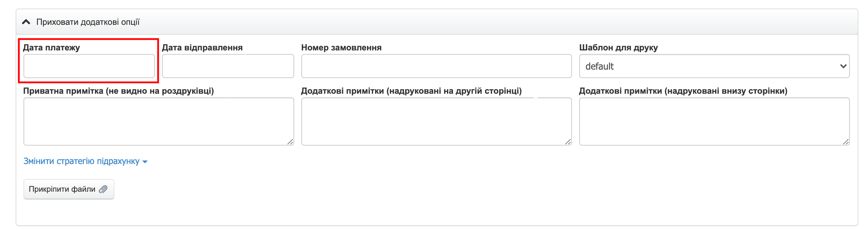Click the resize handle of the bottom-page notes box
This screenshot has height=229, width=868.
click(x=847, y=142)
